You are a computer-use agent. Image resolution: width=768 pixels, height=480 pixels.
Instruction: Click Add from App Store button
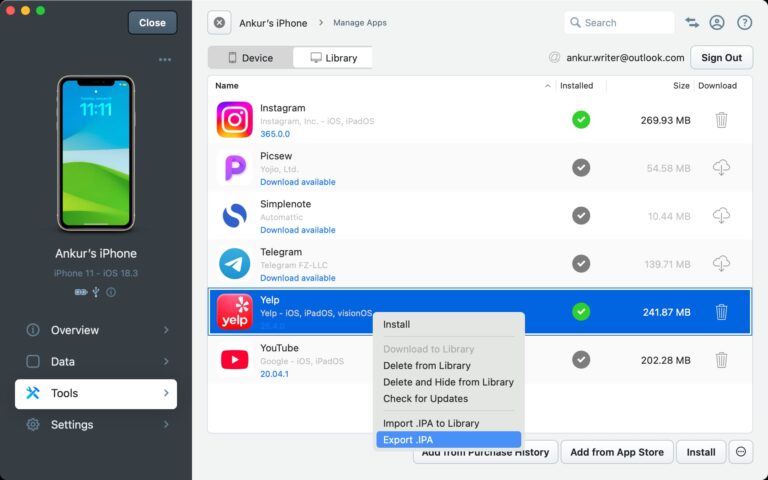(617, 452)
